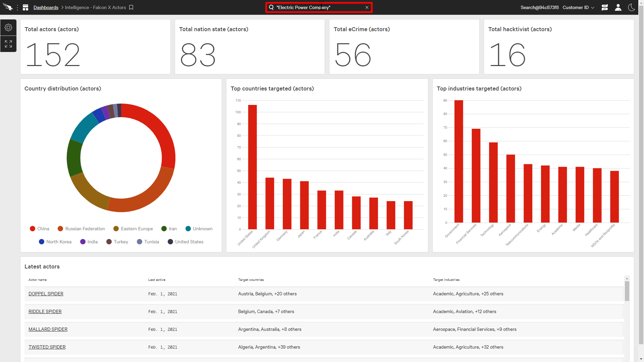644x362 pixels.
Task: Toggle dark mode with the moon icon
Action: pyautogui.click(x=632, y=7)
